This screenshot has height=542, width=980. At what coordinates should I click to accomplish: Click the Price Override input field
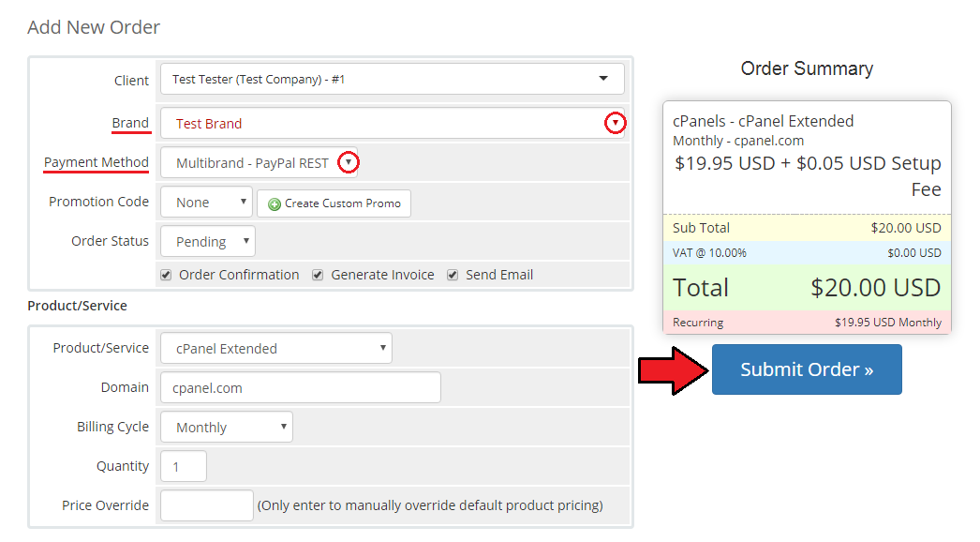207,505
